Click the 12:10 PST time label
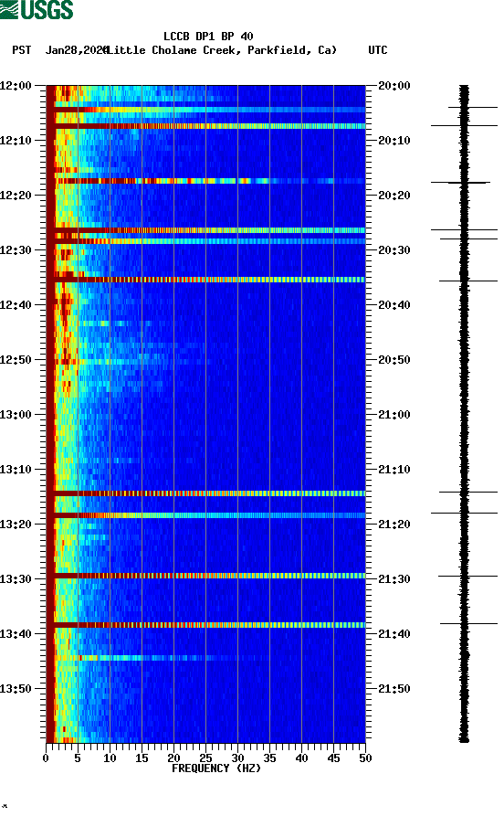 click(x=16, y=141)
